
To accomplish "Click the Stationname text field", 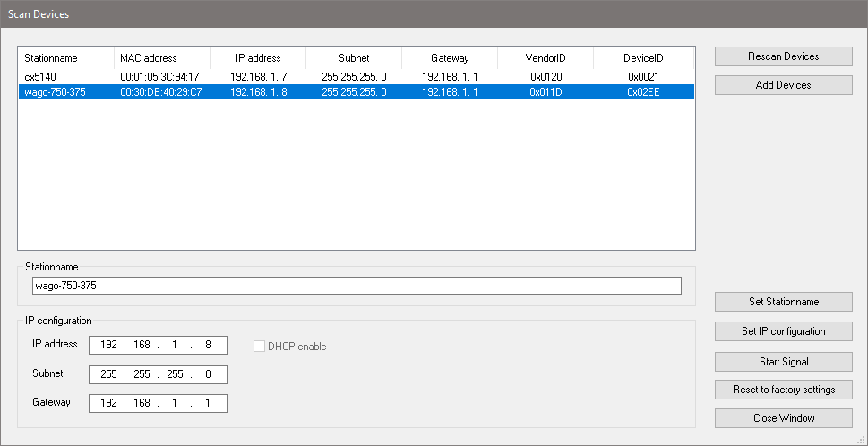I will click(356, 286).
